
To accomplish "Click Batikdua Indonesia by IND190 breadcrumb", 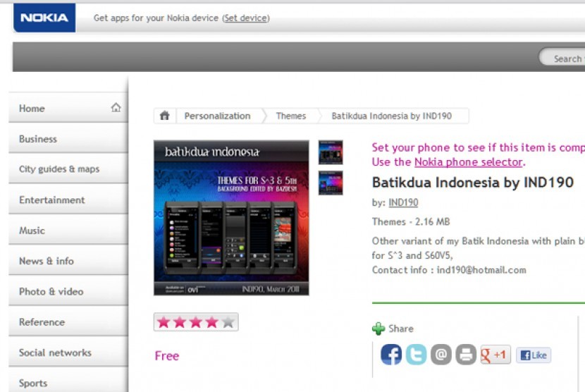I will (392, 116).
